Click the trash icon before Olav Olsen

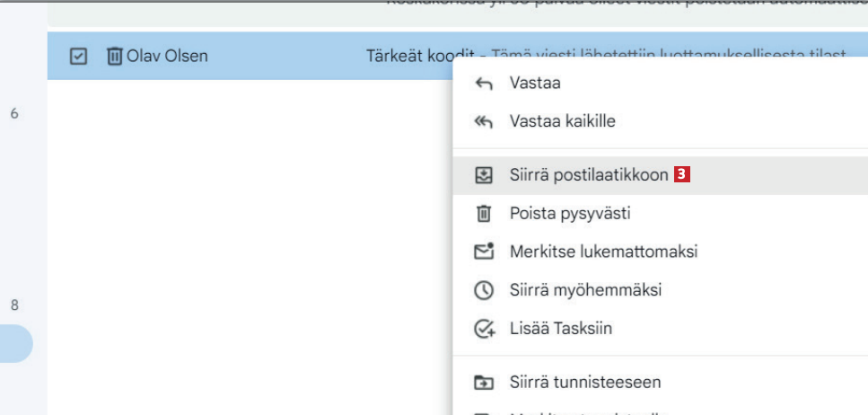[115, 57]
